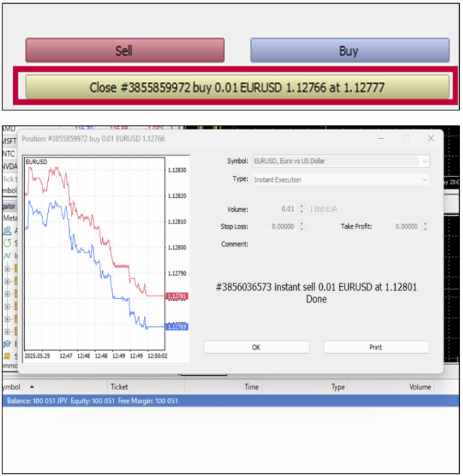Screen dimensions: 463x476
Task: Click the Stop Loss stepper arrows
Action: 301,227
